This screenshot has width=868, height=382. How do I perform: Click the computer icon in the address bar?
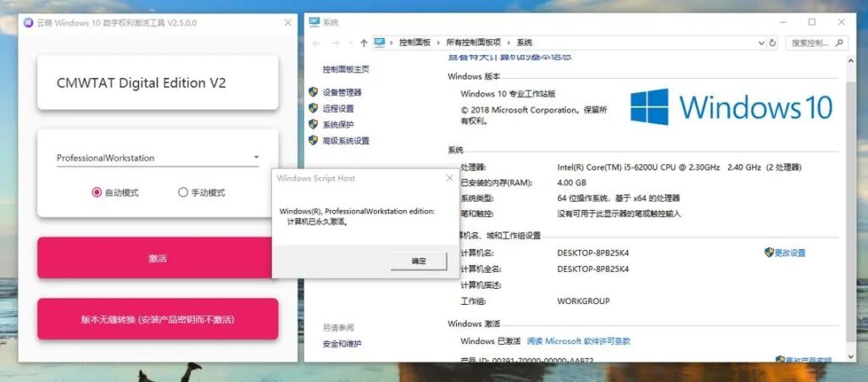(379, 42)
